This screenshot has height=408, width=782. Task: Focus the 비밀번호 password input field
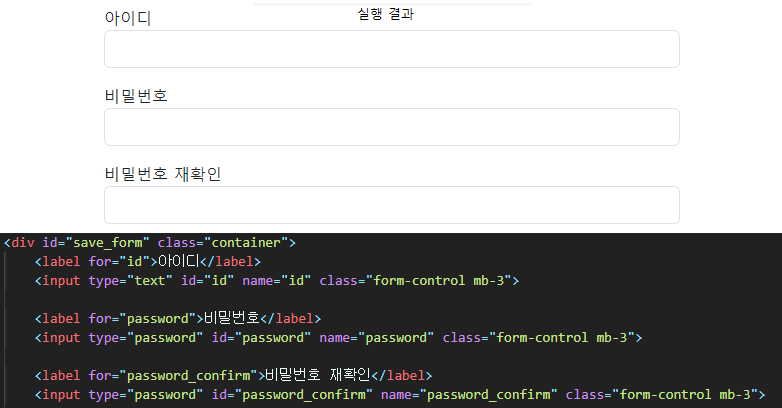tap(391, 127)
